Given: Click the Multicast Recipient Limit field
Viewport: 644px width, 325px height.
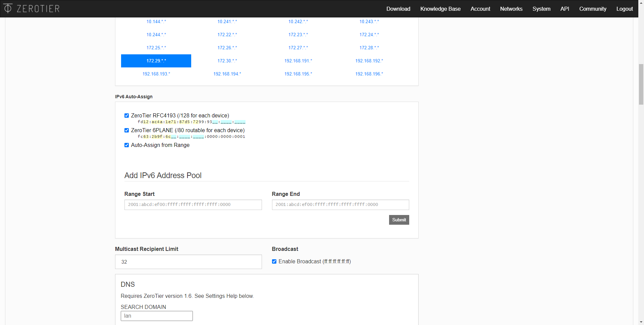Looking at the screenshot, I should click(188, 262).
